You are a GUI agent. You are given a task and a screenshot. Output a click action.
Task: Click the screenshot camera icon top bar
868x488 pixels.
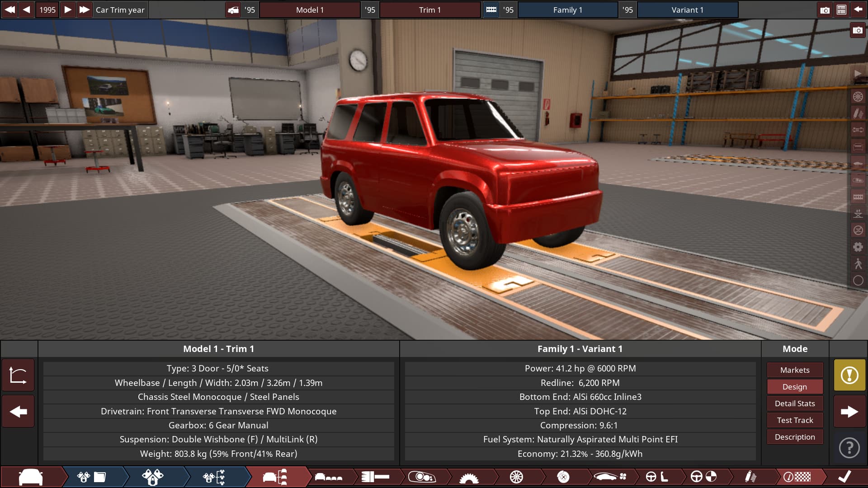pyautogui.click(x=825, y=10)
